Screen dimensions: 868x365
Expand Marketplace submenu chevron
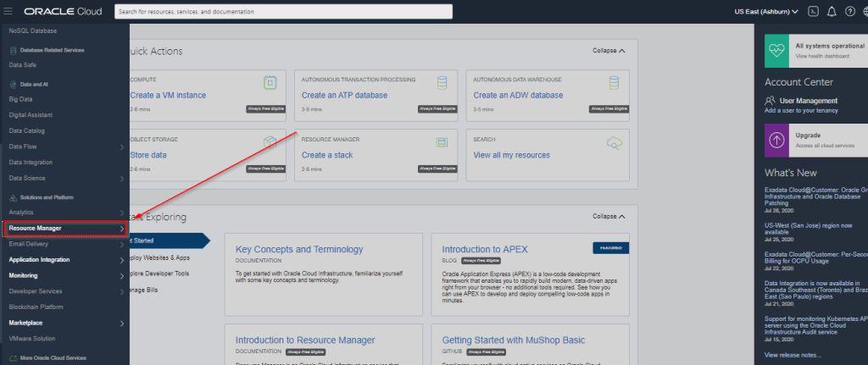[x=122, y=324]
